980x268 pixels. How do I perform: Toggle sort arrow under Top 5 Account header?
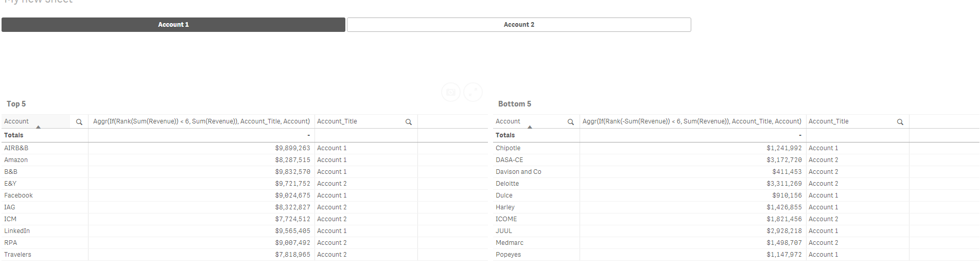38,127
